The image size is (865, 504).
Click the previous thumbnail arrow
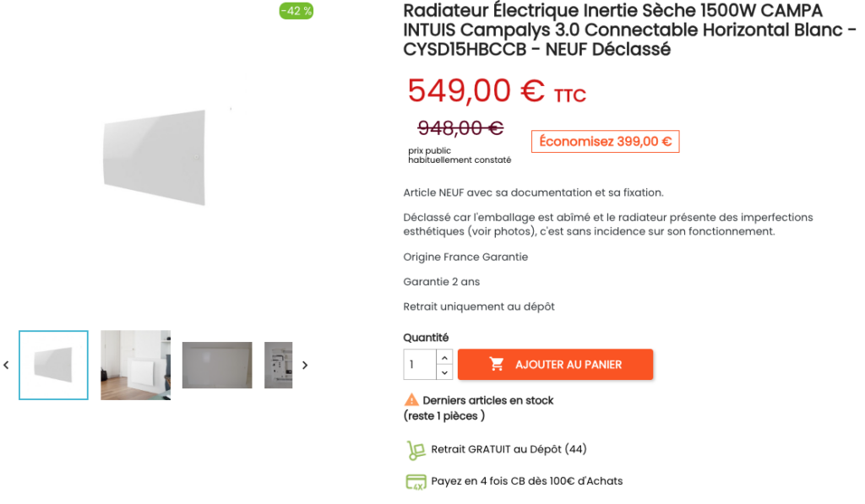[6, 366]
